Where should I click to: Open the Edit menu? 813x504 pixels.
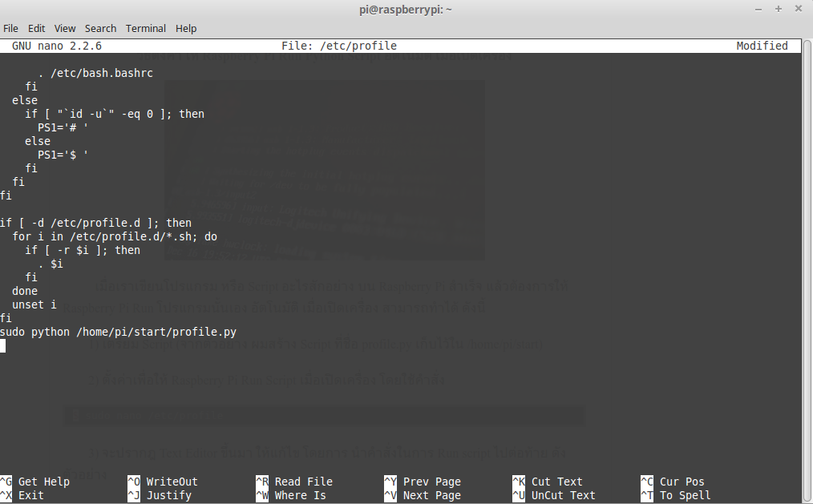[36, 28]
